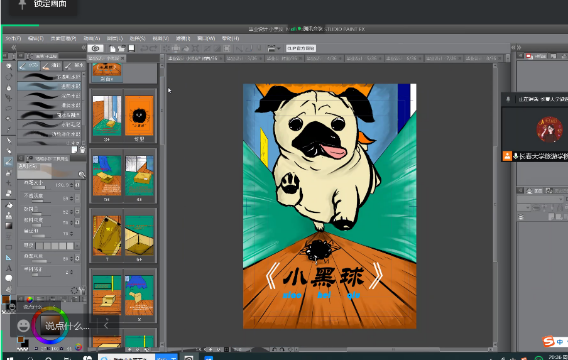The image size is (568, 360).
Task: Expand the hardness presets dropdown arrow
Action: click(77, 246)
